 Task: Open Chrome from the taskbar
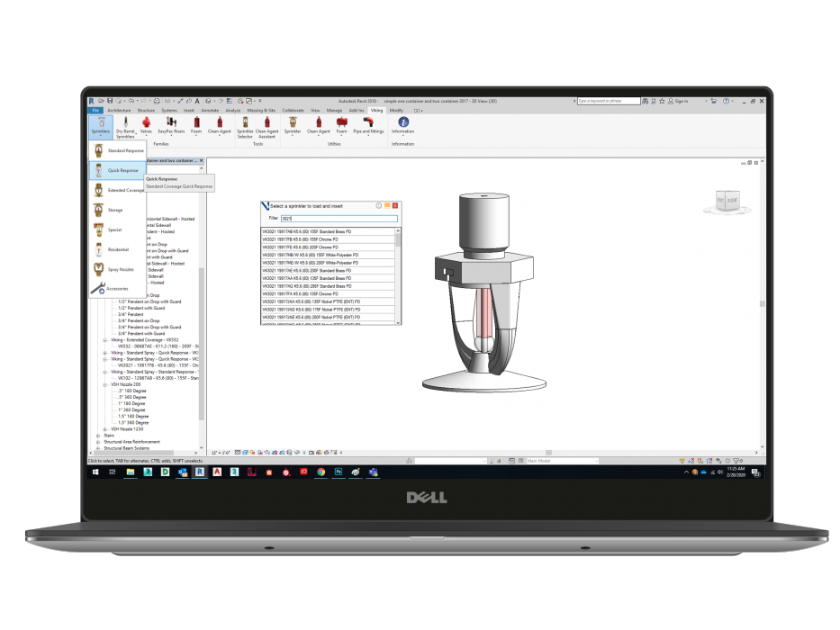(x=321, y=472)
